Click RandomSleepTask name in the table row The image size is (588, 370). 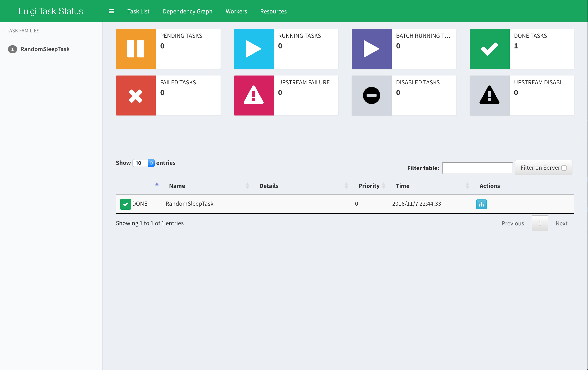[189, 204]
